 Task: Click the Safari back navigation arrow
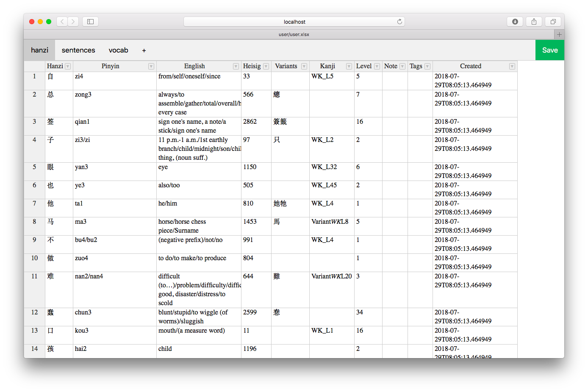tap(62, 22)
